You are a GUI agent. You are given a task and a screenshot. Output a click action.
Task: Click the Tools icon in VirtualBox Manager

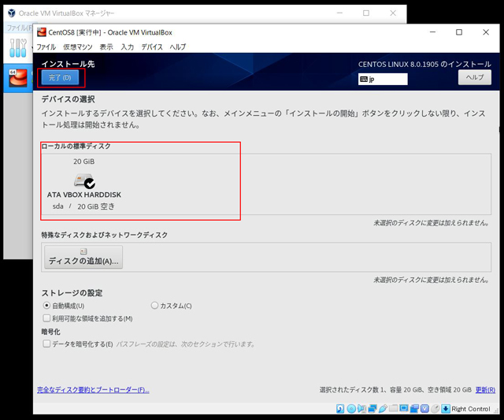18,48
